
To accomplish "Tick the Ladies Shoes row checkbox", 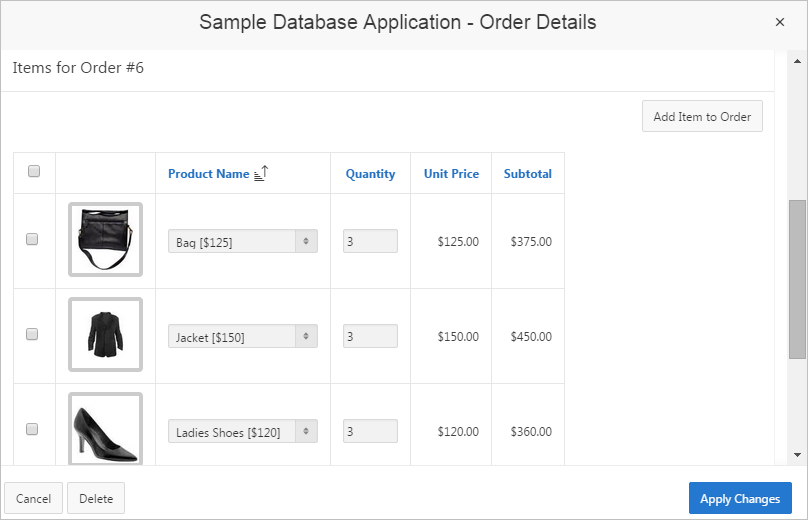I will (x=32, y=429).
